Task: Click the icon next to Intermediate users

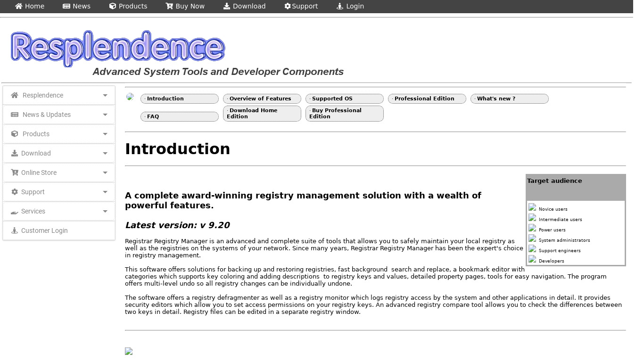Action: click(532, 218)
